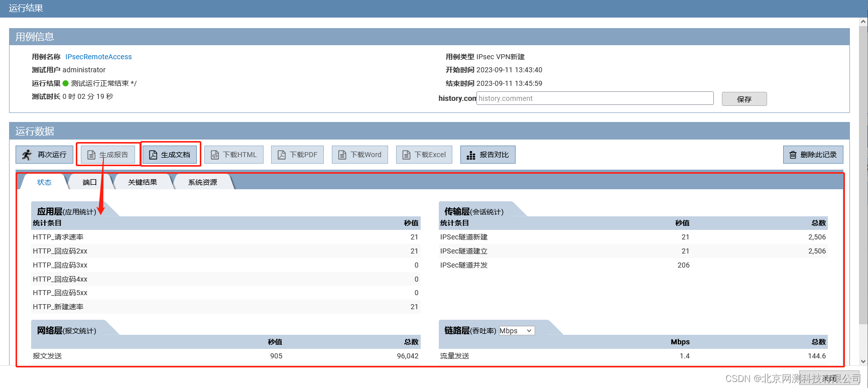Select the HTTP_回应码2xx row
Image resolution: width=868 pixels, height=388 pixels.
pos(226,251)
